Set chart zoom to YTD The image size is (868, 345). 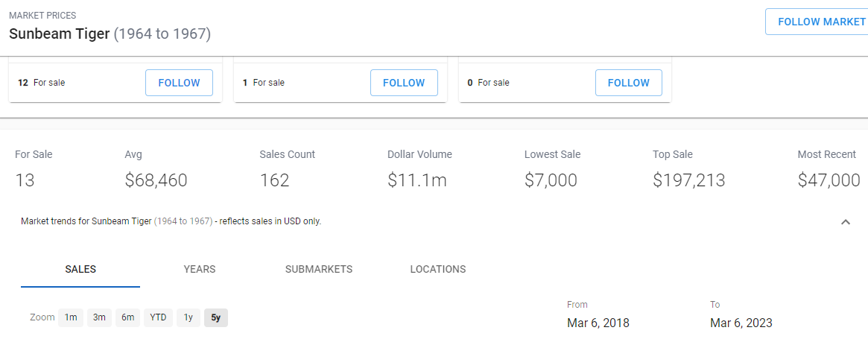pos(158,317)
